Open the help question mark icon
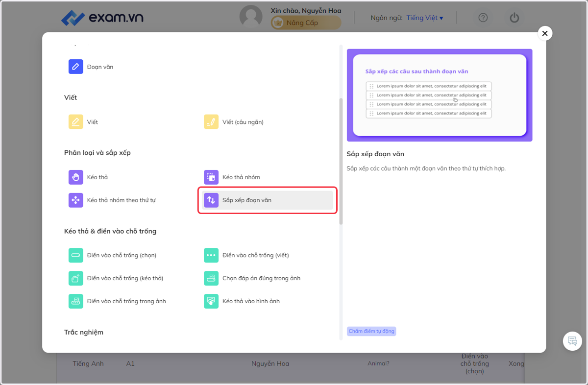This screenshot has width=588, height=385. click(483, 18)
